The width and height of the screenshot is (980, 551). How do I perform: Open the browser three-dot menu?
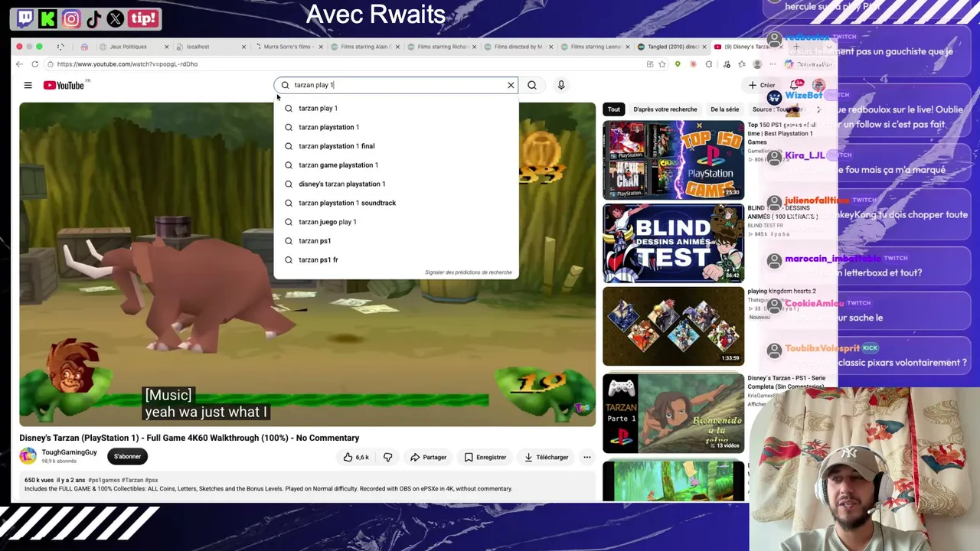pyautogui.click(x=772, y=64)
